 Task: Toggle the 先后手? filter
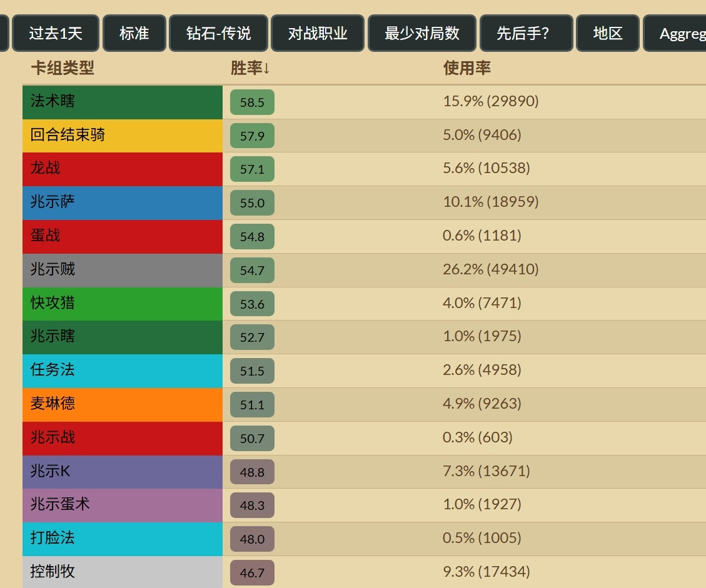pyautogui.click(x=526, y=33)
